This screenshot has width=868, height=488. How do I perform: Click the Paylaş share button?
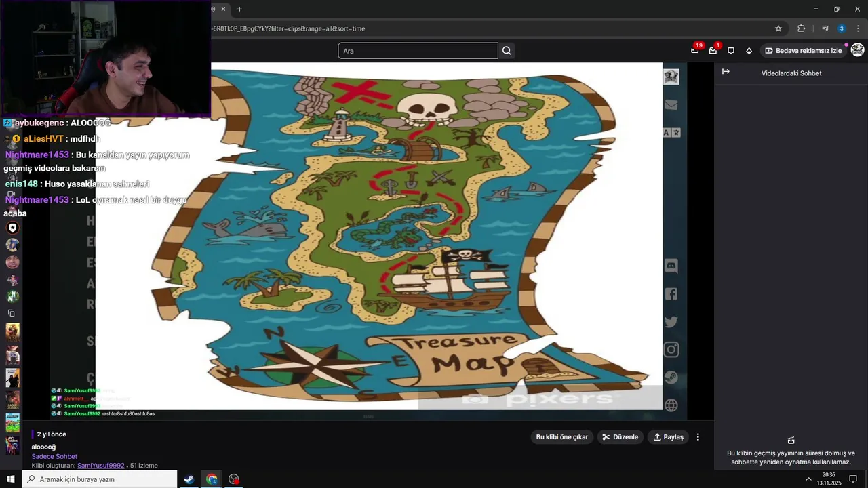click(668, 437)
